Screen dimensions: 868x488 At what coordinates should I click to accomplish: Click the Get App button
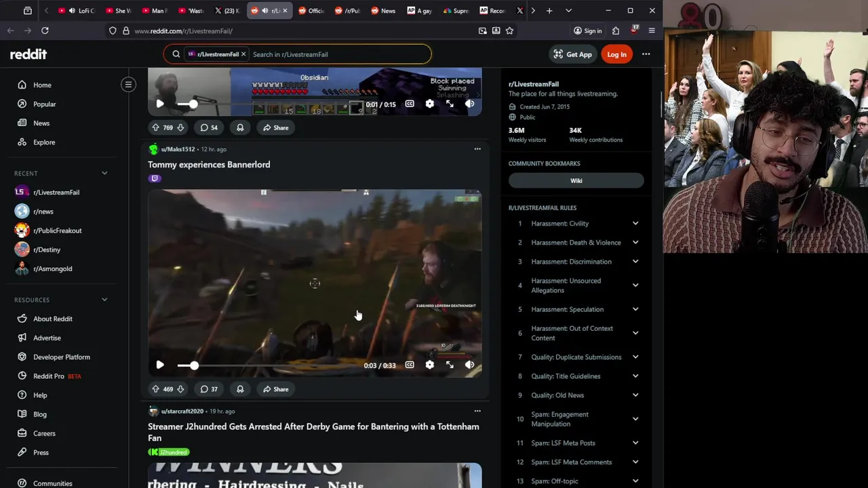[x=572, y=54]
